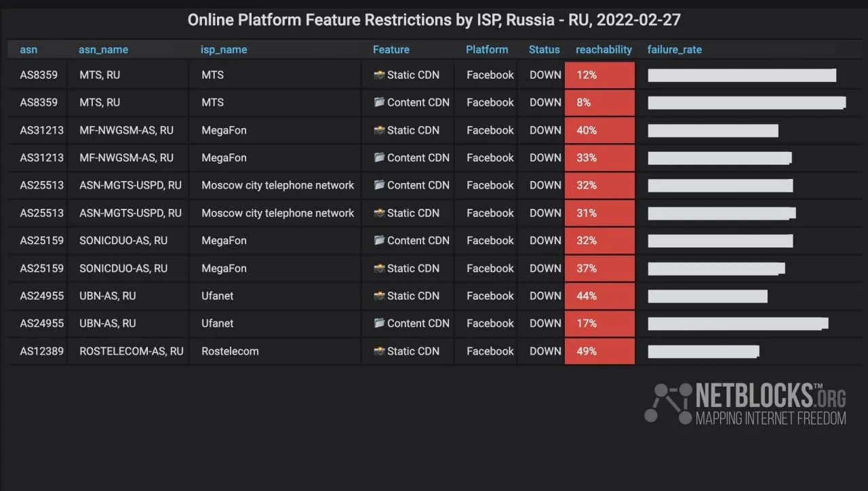Click Static CDN icon in first MTS row
Screen dimensions: 868x491
[x=379, y=75]
